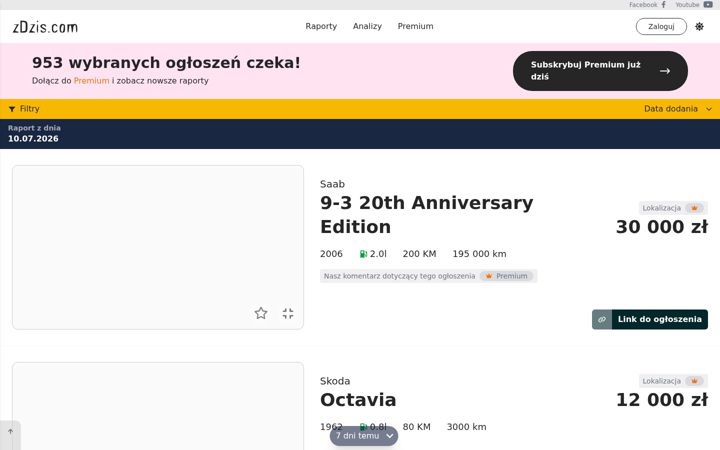Click the 80 KM power value

tap(416, 427)
